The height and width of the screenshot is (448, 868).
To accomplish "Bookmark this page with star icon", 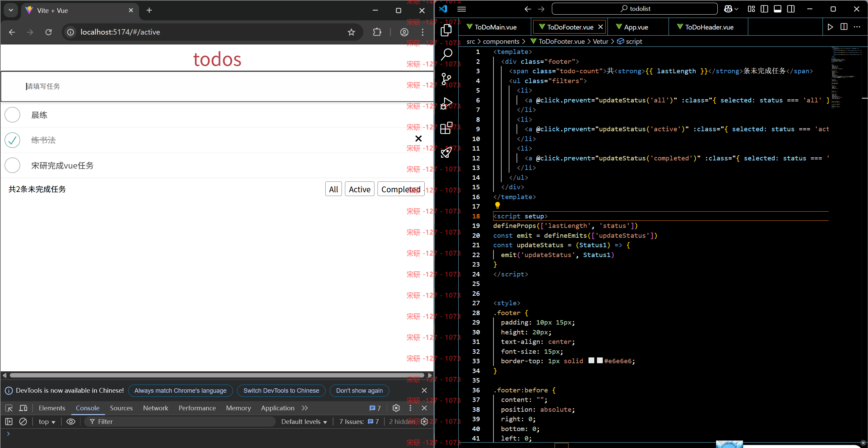I will (x=351, y=32).
